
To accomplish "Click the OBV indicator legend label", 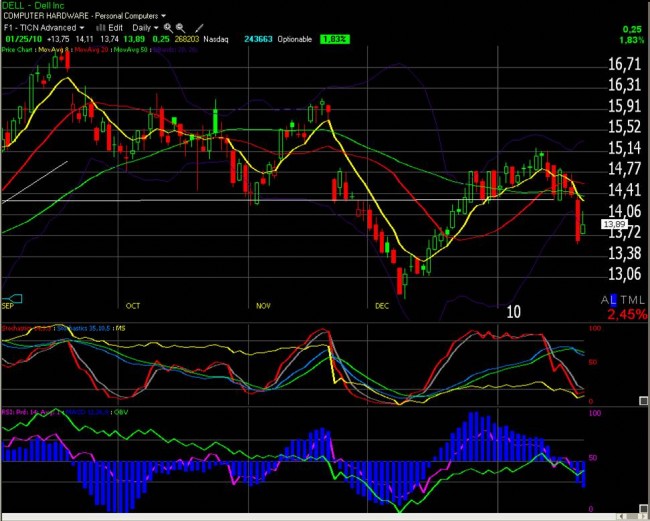I will coord(120,409).
